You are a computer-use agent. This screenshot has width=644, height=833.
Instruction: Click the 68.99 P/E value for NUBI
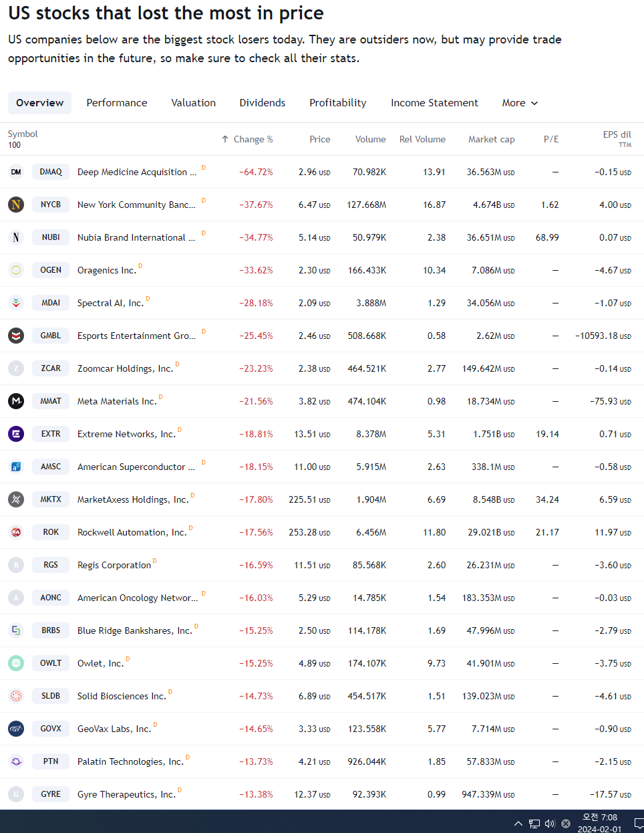coord(547,237)
